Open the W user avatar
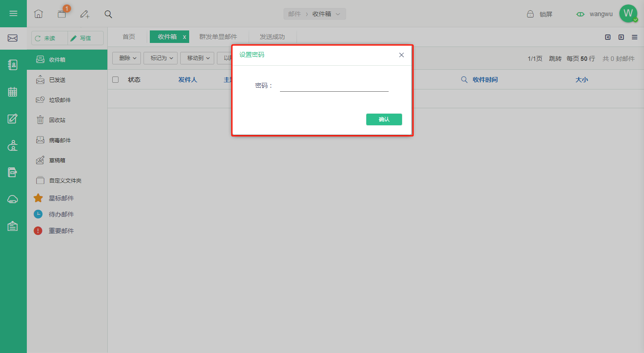 [x=628, y=13]
